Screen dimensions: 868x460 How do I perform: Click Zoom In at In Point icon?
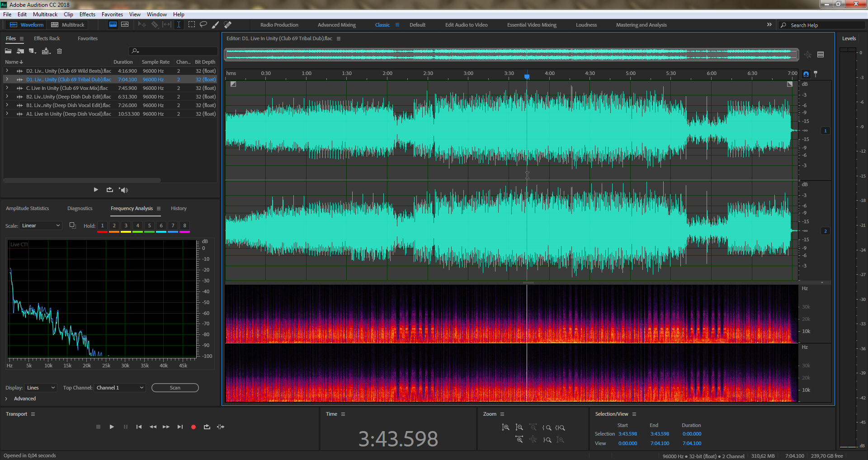point(547,427)
